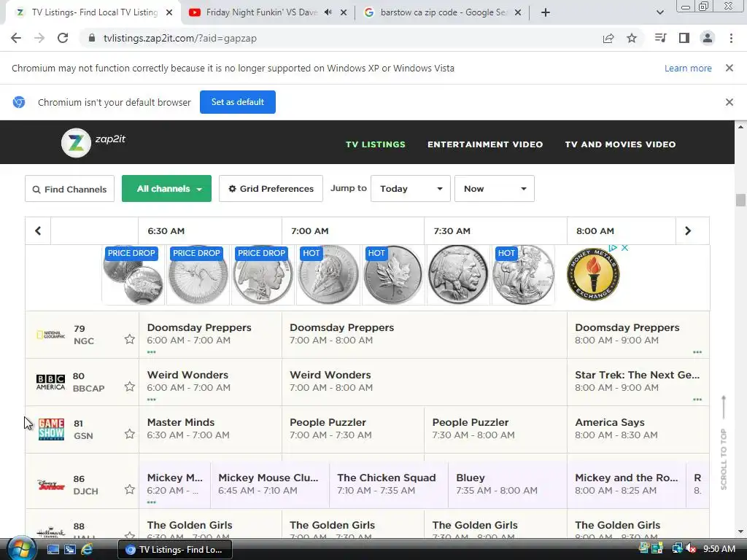The width and height of the screenshot is (747, 560).
Task: Open the Disney Junior channel logo
Action: pos(50,485)
